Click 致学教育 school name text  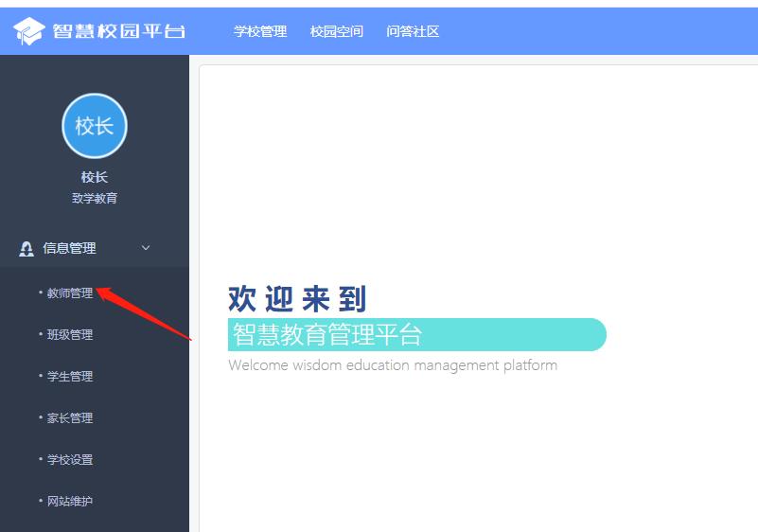click(95, 198)
